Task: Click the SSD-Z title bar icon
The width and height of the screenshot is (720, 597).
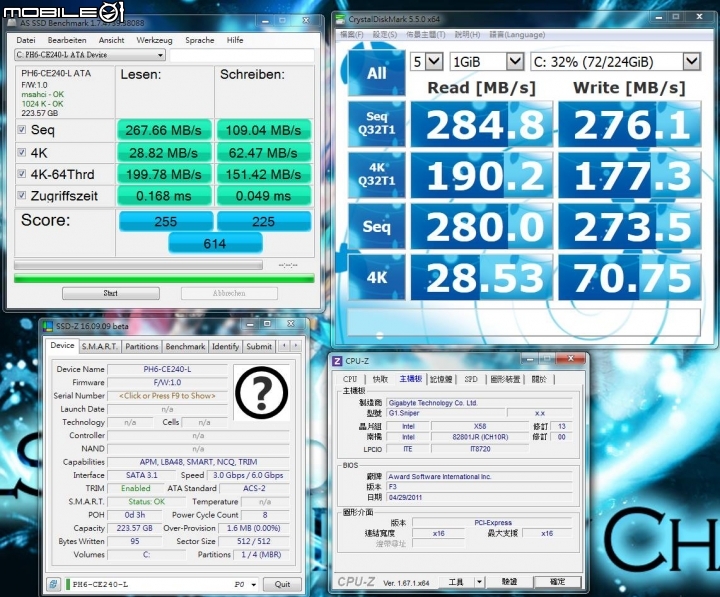Action: click(x=48, y=326)
